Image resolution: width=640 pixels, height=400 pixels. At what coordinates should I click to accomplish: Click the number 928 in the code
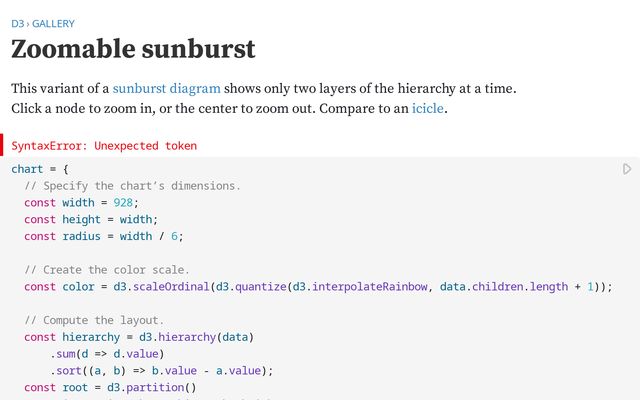tap(123, 203)
